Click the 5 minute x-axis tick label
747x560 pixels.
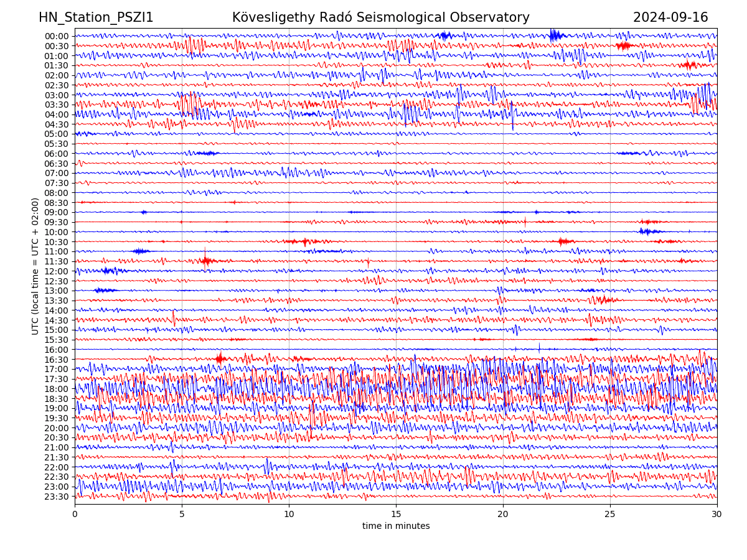point(182,514)
